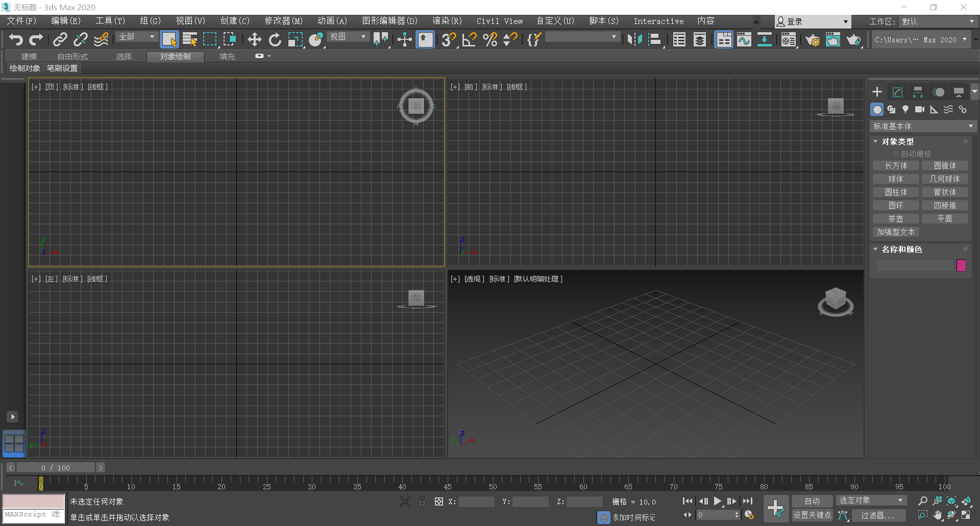Open Select by Name tool
This screenshot has width=980, height=526.
pos(190,39)
